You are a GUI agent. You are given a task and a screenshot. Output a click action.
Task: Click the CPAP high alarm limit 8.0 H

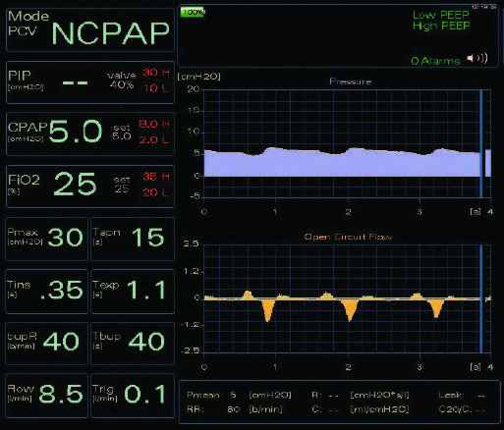154,124
